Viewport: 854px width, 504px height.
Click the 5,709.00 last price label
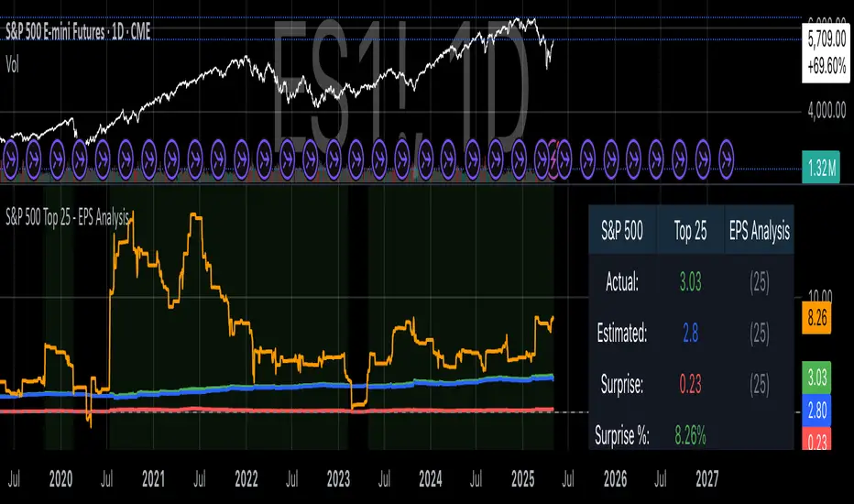(x=827, y=39)
